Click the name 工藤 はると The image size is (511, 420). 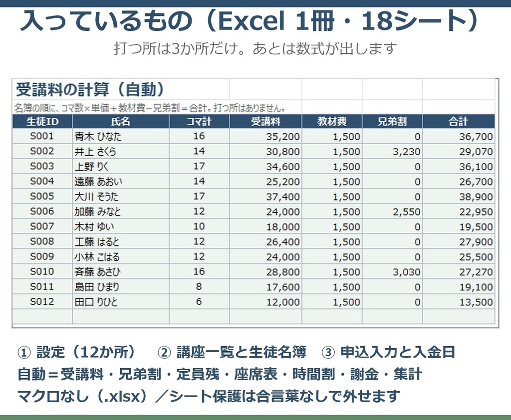(x=97, y=241)
